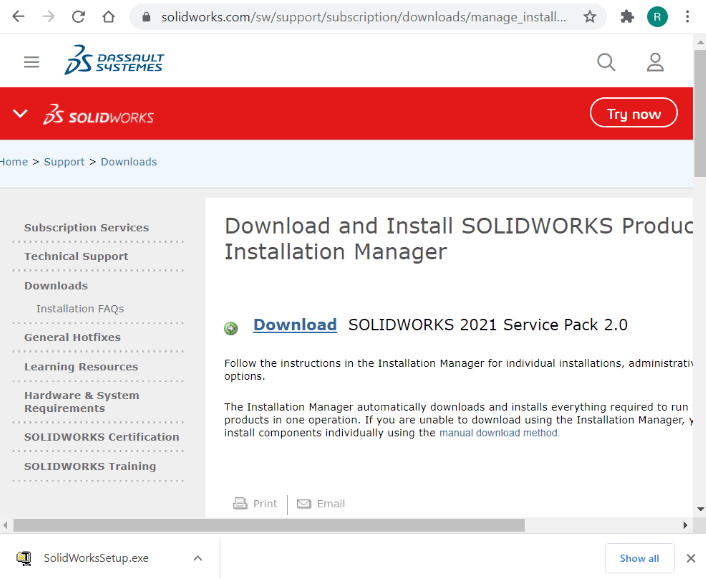Click the SOLIDWORKS logo in red banner
The height and width of the screenshot is (579, 706).
pos(99,114)
